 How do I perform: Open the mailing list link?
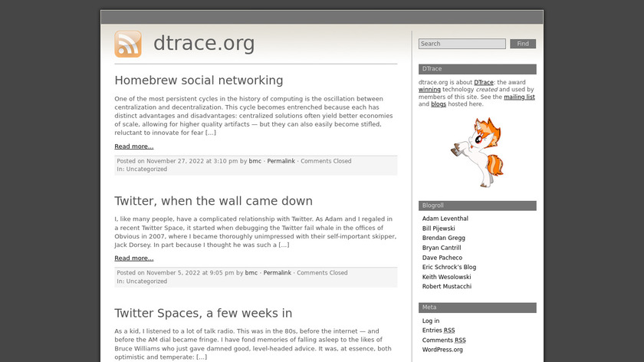519,97
